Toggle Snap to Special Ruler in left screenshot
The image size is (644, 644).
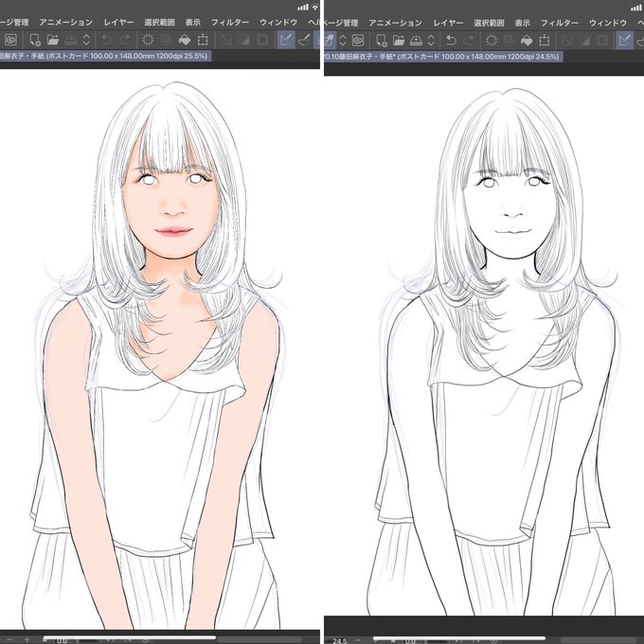(x=304, y=40)
